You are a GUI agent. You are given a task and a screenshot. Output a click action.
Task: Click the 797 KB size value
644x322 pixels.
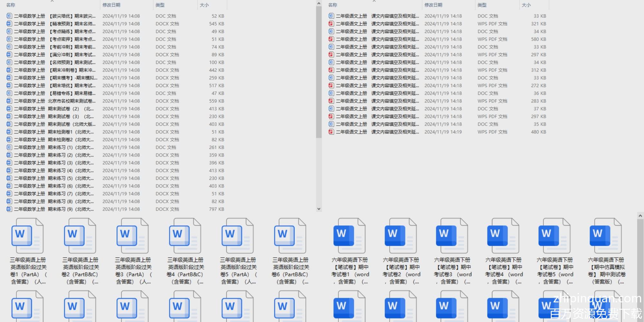pos(216,209)
